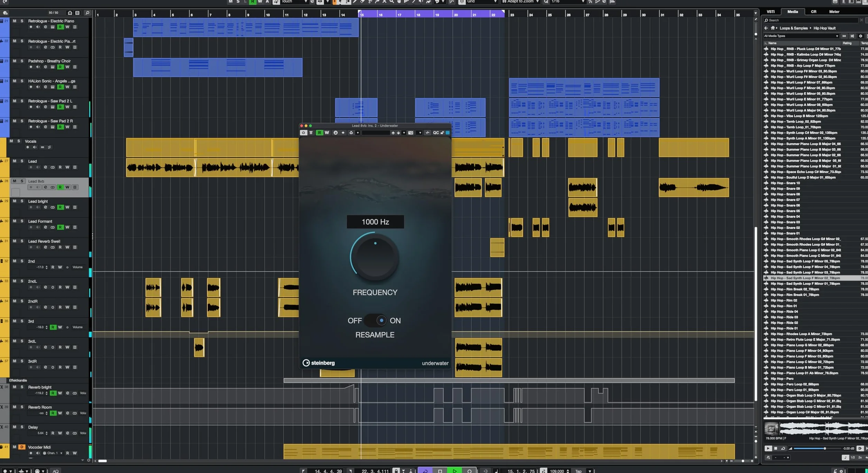
Task: Solo the Lead Reverb Swell track
Action: point(22,241)
